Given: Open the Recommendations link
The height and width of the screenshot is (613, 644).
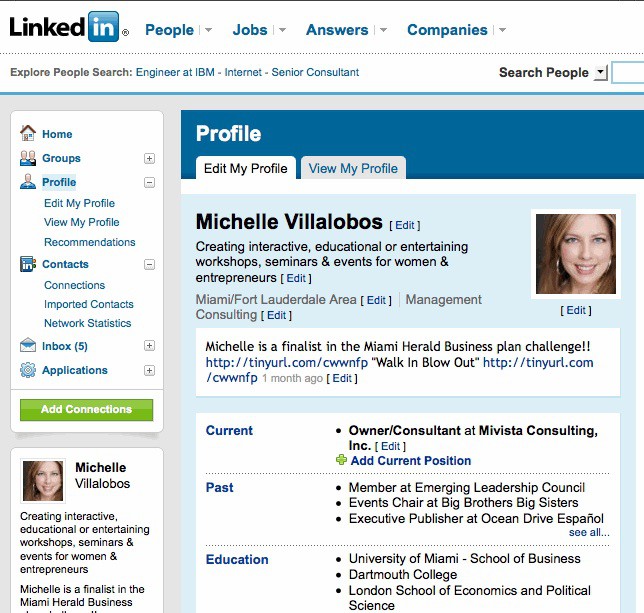Looking at the screenshot, I should [90, 242].
